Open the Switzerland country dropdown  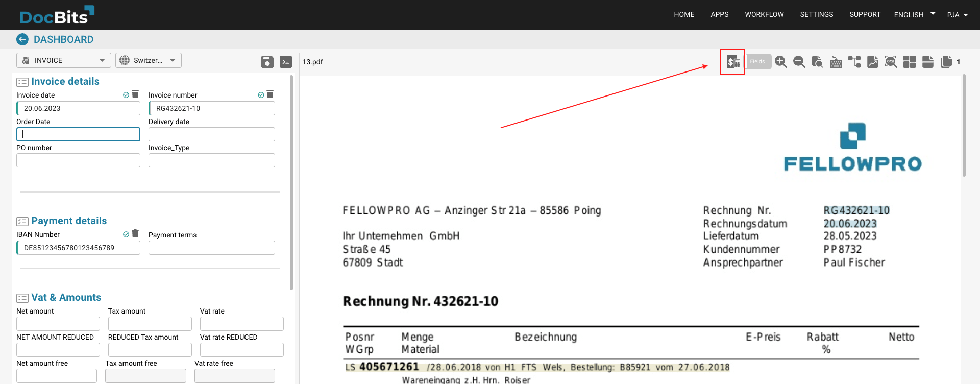[x=149, y=60]
